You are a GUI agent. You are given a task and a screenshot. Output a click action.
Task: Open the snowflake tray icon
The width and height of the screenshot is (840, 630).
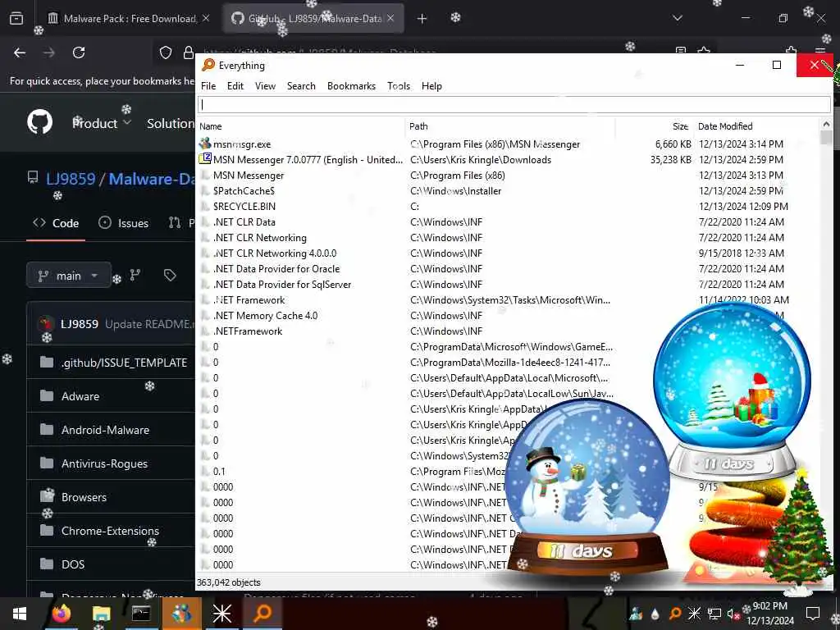click(x=694, y=614)
